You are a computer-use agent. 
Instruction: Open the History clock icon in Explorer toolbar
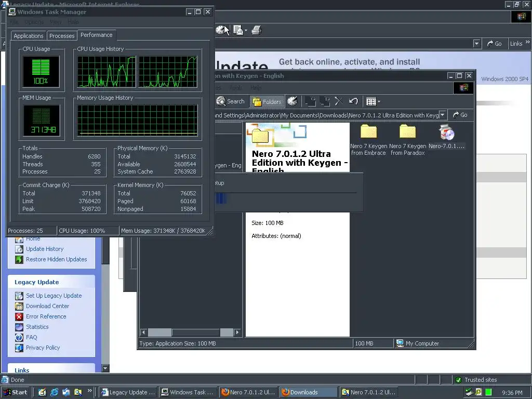click(x=292, y=101)
